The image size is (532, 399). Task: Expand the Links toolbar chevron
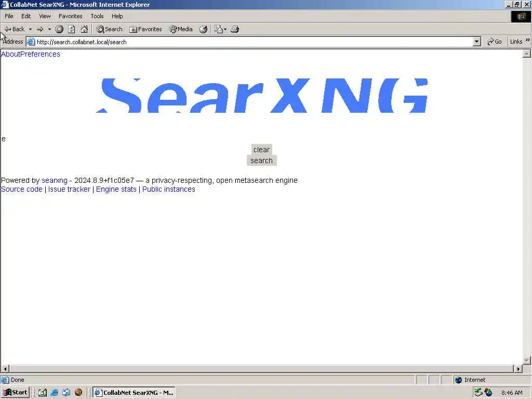point(528,40)
